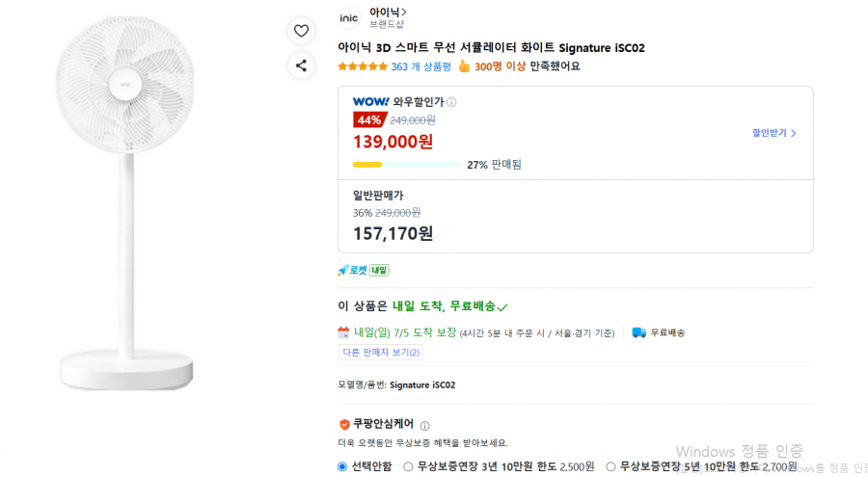The image size is (868, 477).
Task: Open Coupang Care info icon
Action: coord(424,426)
